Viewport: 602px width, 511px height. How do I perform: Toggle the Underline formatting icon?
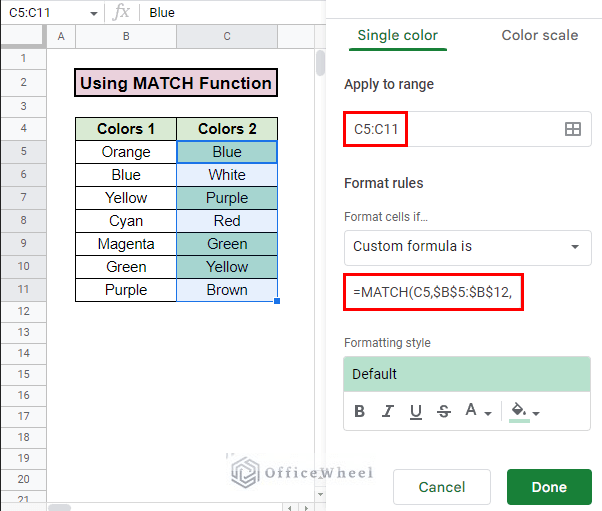click(416, 412)
